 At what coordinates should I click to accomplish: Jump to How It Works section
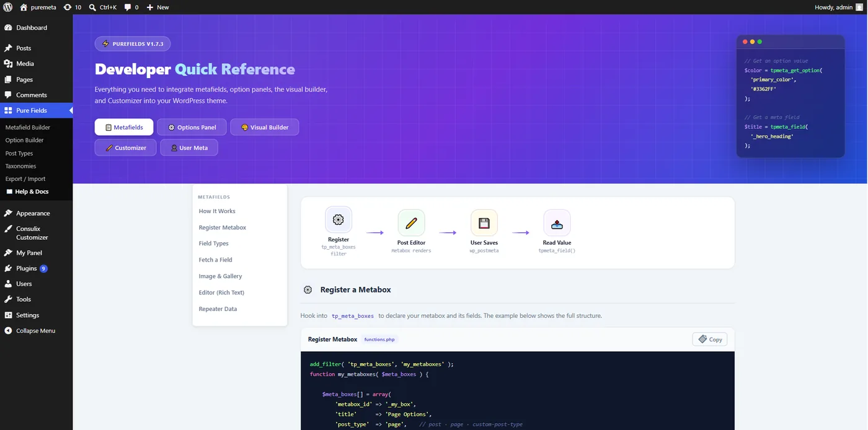[217, 211]
